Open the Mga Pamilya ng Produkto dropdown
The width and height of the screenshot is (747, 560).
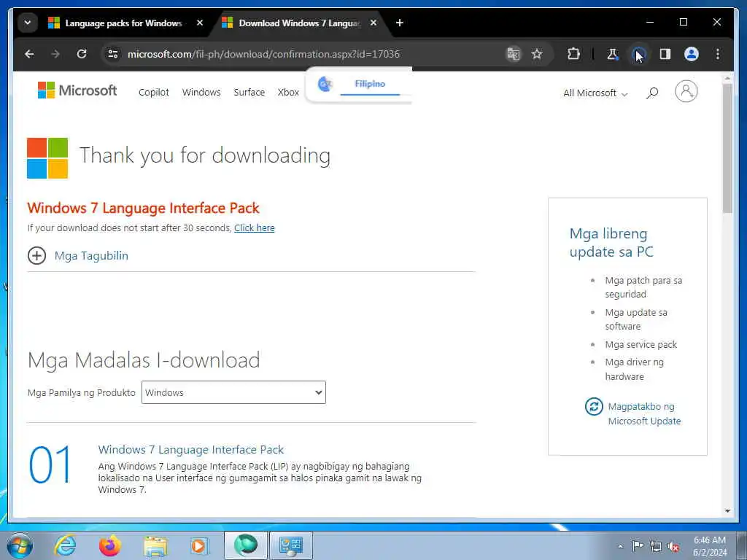[x=233, y=392]
